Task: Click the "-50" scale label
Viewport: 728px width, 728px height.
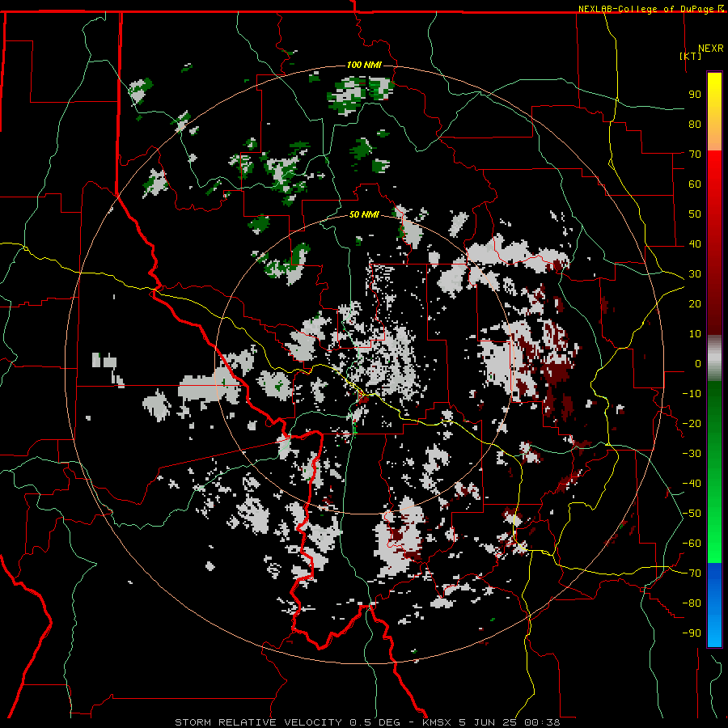Action: (x=692, y=514)
